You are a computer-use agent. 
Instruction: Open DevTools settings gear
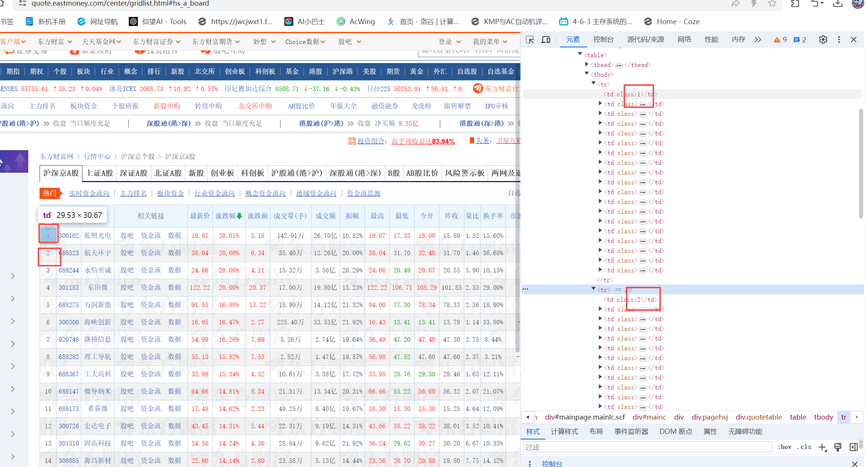point(823,40)
